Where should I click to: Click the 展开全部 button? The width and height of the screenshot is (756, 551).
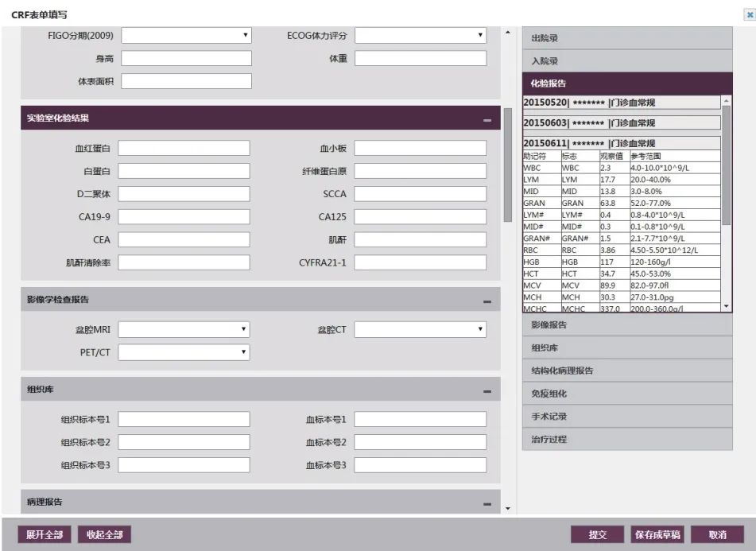(x=45, y=535)
